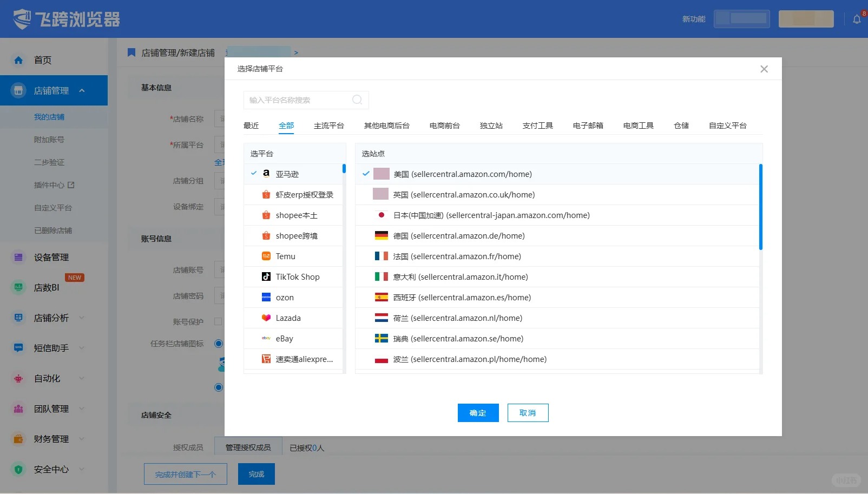The height and width of the screenshot is (494, 868).
Task: Click the 财务管理 wallet icon
Action: tap(18, 439)
